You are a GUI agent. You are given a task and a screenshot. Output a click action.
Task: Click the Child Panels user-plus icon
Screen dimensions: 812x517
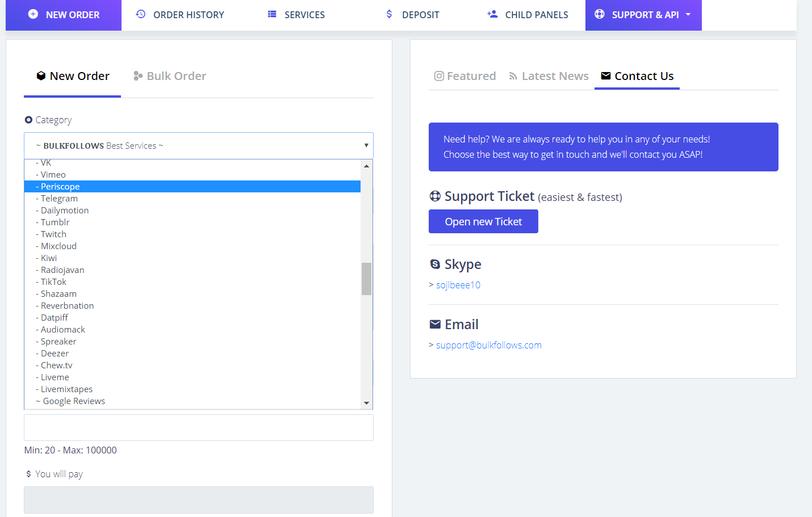pos(492,14)
